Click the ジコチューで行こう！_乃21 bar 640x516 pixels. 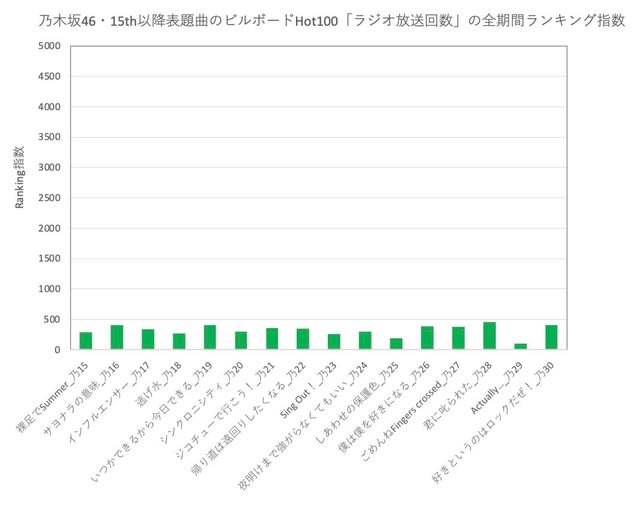272,339
